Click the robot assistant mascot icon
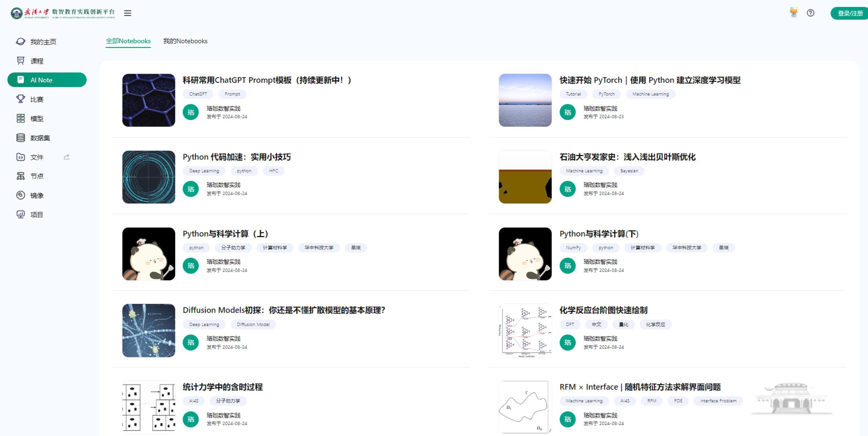This screenshot has width=868, height=436. coord(794,12)
